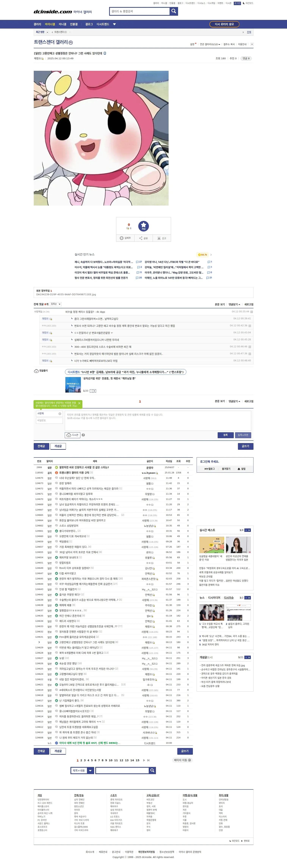287x868 pixels.
Task: Open post '트랜스젠더 갤러리 이용 규칙'
Action: coord(74,473)
